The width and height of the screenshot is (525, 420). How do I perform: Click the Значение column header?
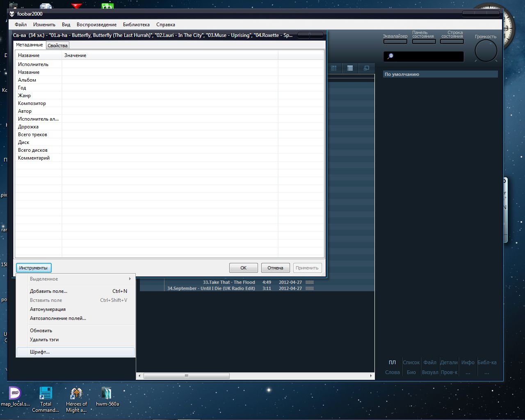[x=170, y=55]
